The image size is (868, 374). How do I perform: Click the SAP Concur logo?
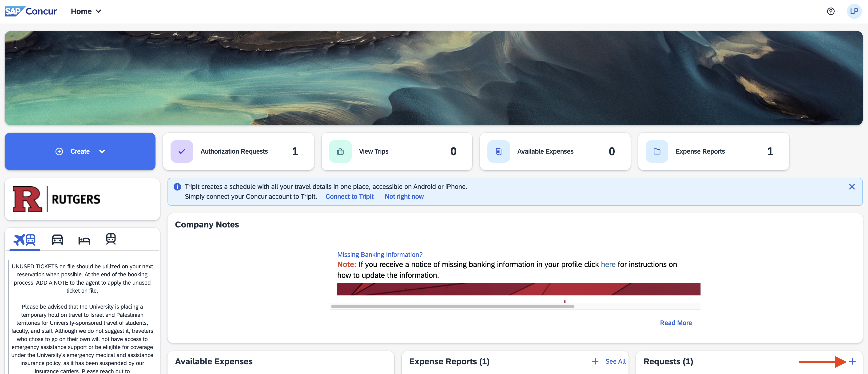click(x=31, y=12)
